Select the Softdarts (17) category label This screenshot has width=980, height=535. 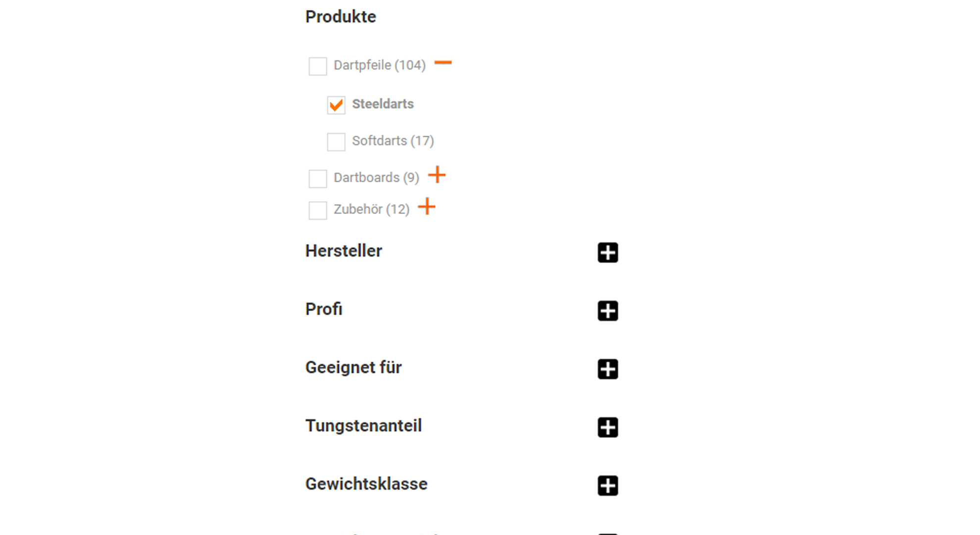(393, 141)
